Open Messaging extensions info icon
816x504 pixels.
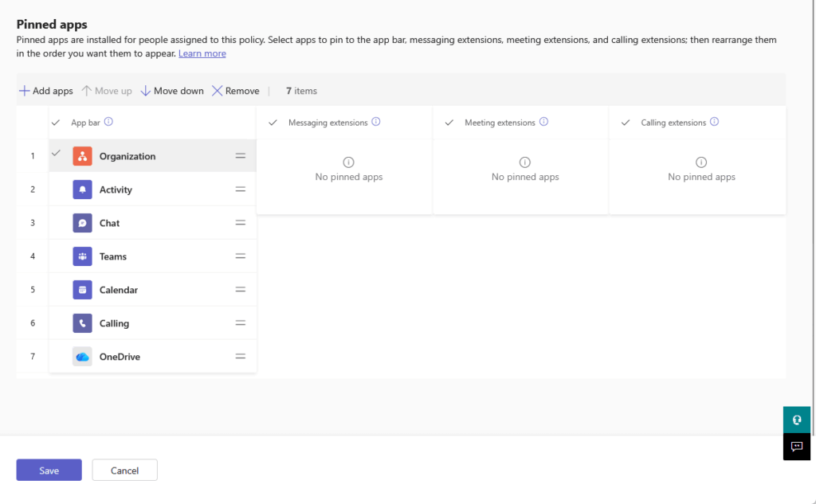pos(376,122)
